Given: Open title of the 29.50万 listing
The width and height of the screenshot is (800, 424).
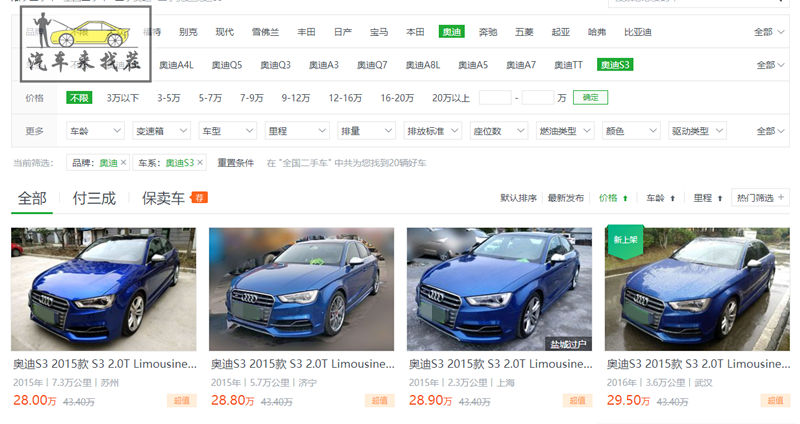Looking at the screenshot, I should tap(698, 364).
